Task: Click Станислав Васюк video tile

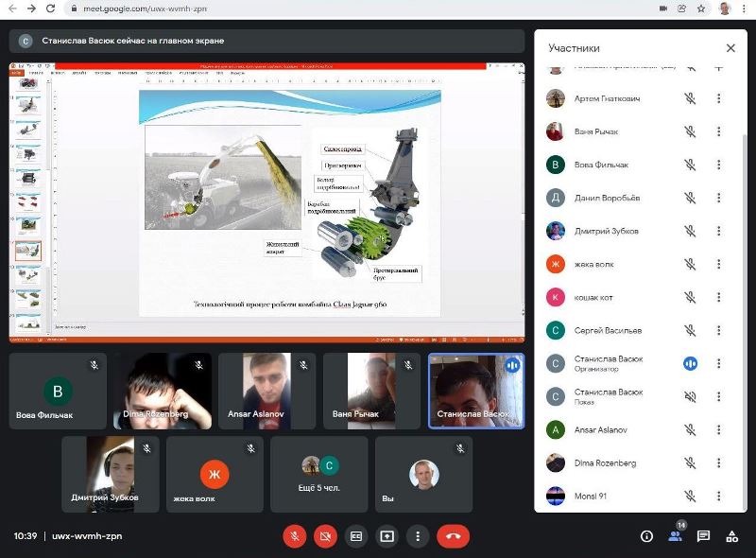Action: pyautogui.click(x=475, y=392)
